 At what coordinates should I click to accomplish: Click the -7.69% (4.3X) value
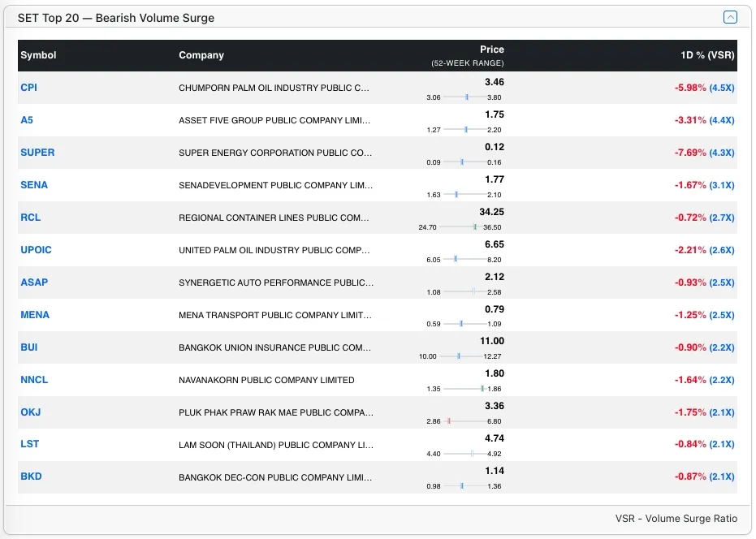704,153
